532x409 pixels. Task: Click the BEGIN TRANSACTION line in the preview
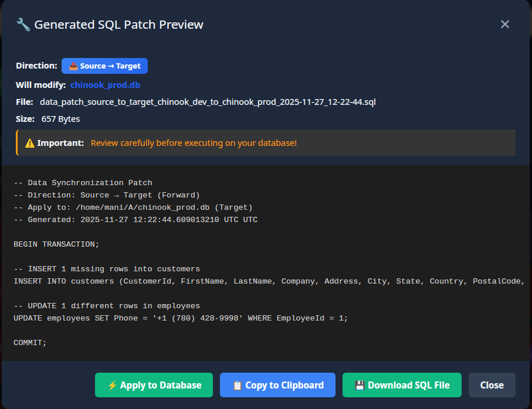tap(56, 244)
